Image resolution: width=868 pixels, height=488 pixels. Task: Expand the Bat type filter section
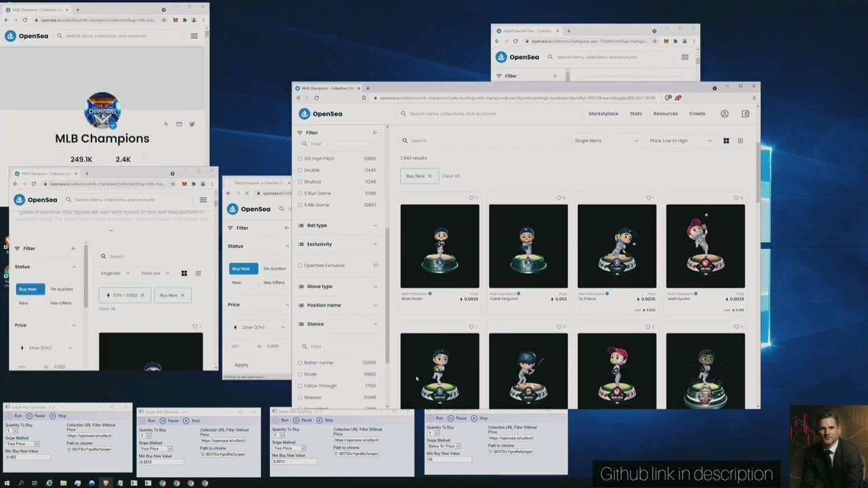[x=338, y=225]
